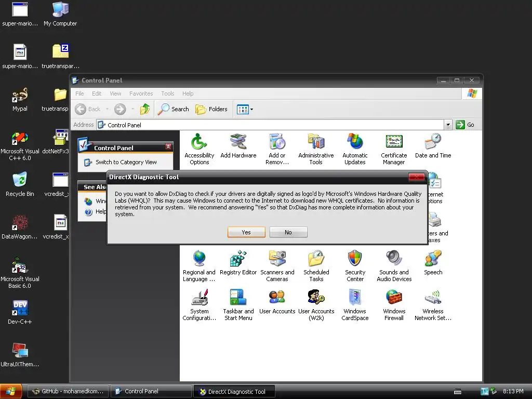
Task: Click Yes in the DirectX Diagnostic dialog
Action: (246, 232)
